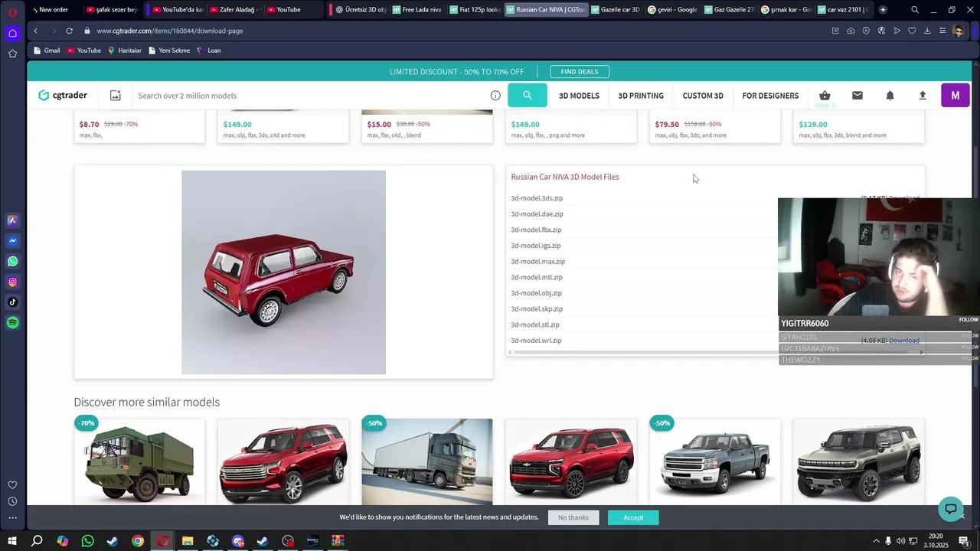Go back with browser back arrow
This screenshot has width=980, height=551.
[35, 31]
